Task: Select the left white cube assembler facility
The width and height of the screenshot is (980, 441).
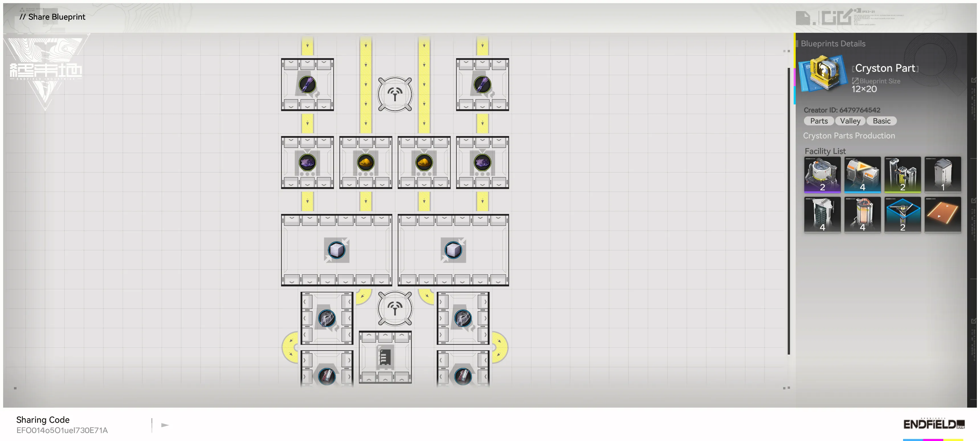Action: pos(336,250)
